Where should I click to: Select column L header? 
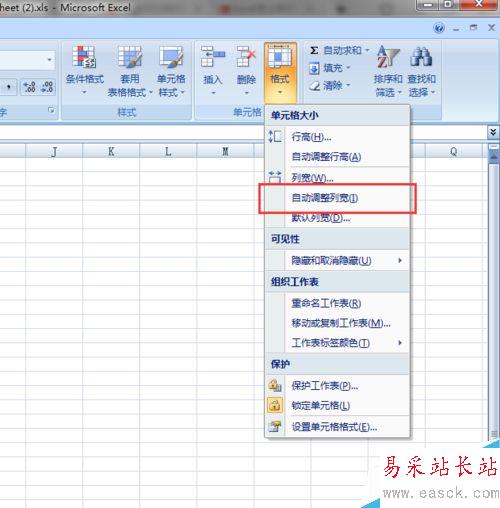click(168, 151)
